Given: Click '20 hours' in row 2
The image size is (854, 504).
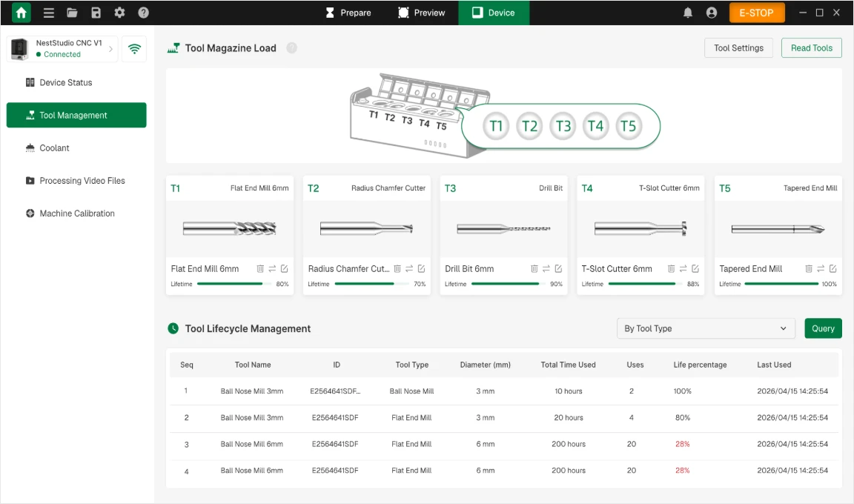Looking at the screenshot, I should coord(569,418).
